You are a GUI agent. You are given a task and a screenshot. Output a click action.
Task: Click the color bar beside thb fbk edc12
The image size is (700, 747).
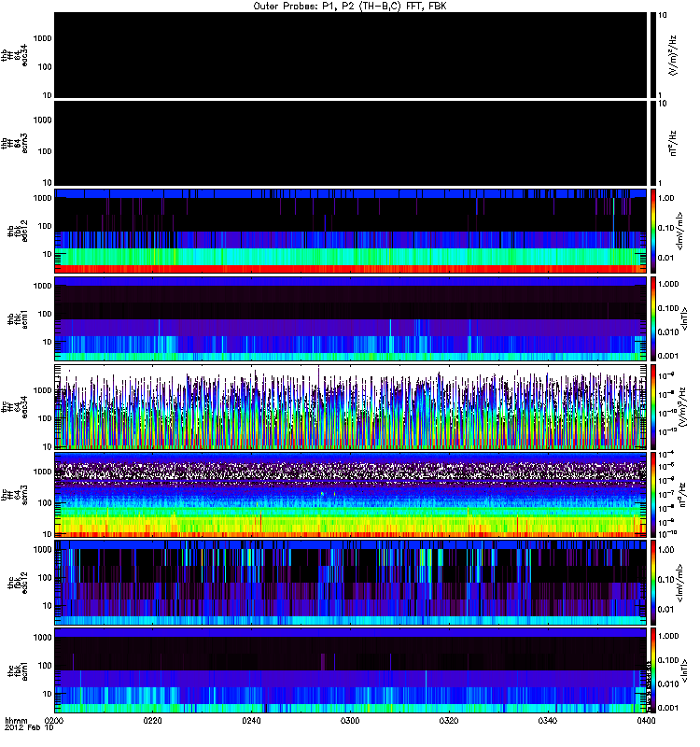tap(654, 231)
